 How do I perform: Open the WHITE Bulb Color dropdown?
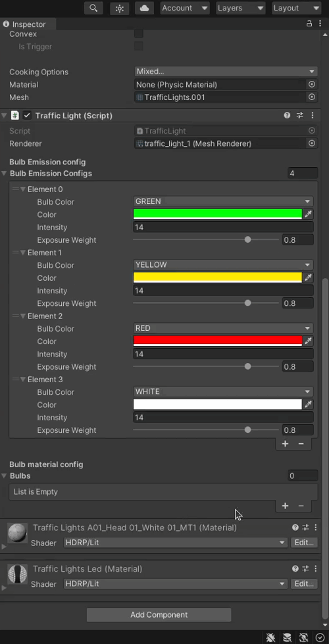click(223, 391)
